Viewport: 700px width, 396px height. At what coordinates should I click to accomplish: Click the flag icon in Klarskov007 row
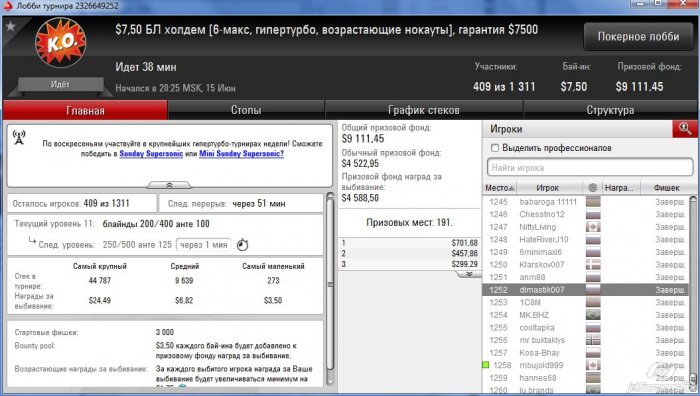[x=593, y=265]
